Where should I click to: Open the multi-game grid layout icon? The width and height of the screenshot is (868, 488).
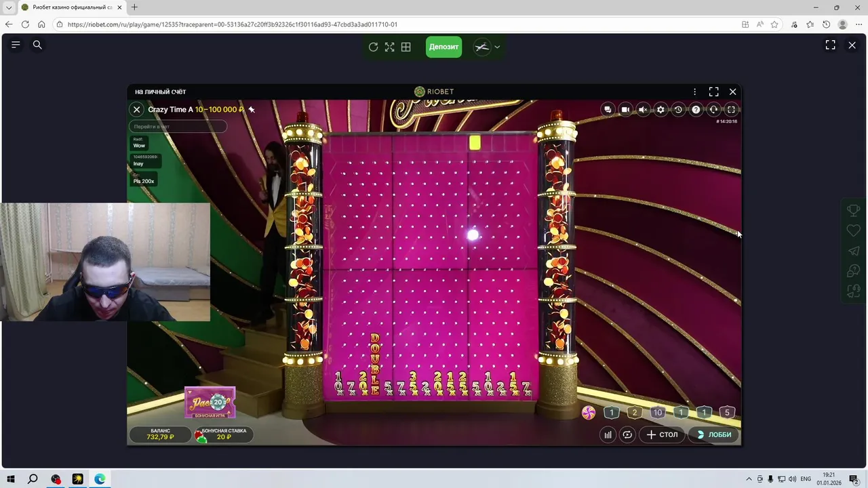coord(406,47)
